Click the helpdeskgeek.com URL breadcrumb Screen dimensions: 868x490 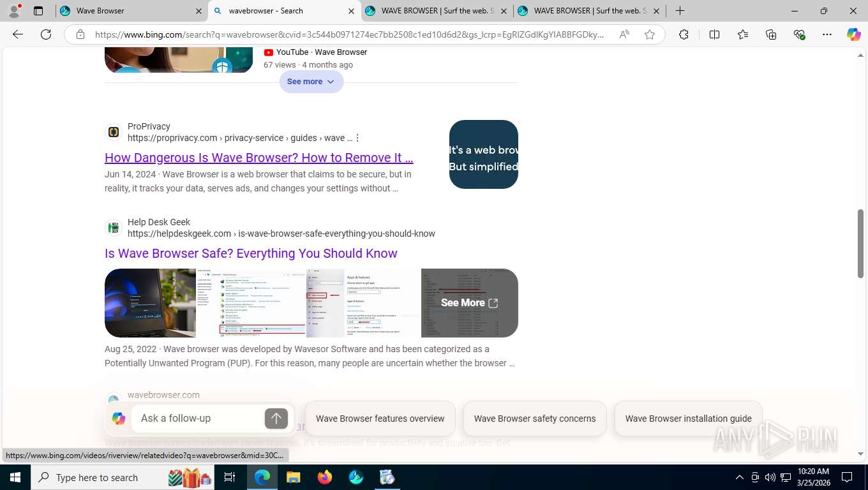pos(281,234)
